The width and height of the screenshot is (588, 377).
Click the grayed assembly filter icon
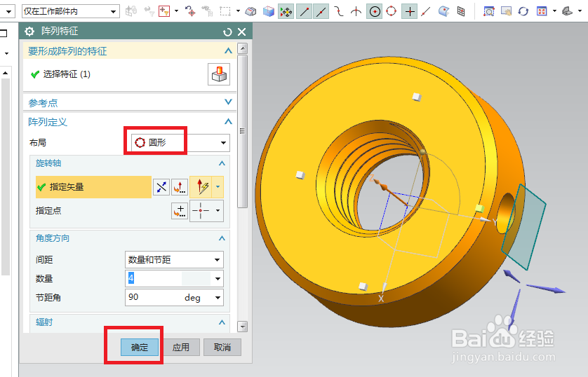(131, 11)
